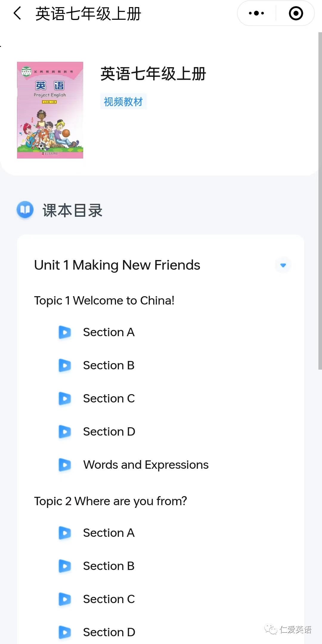Click the vertical scrollbar on the right

tap(320, 201)
